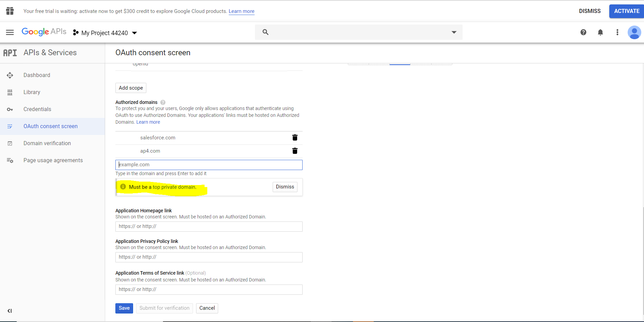Go to Library
Viewport: 644px width, 322px height.
pyautogui.click(x=32, y=92)
